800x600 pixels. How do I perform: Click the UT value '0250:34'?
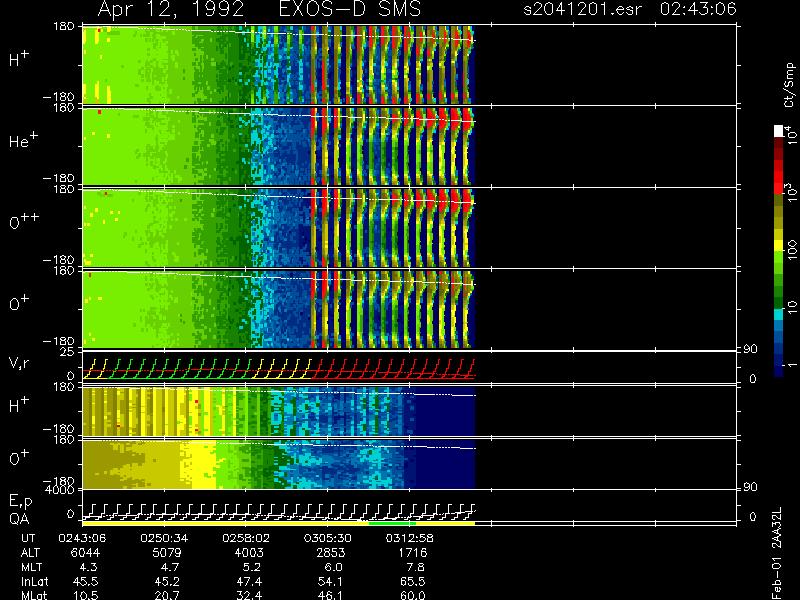click(163, 538)
